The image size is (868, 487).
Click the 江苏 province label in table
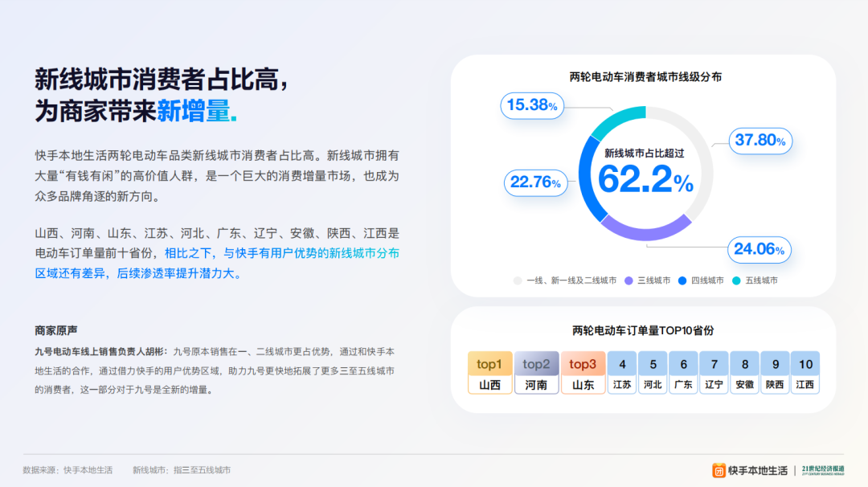622,385
